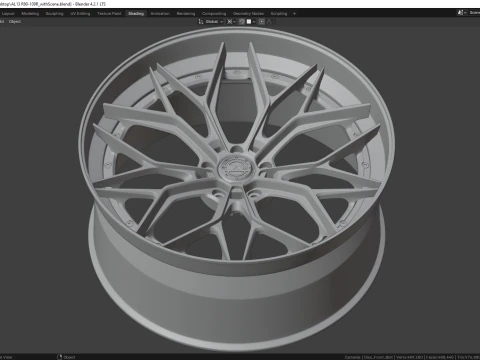The image size is (480, 360).
Task: Open the pivot point selector dropdown
Action: click(x=231, y=22)
